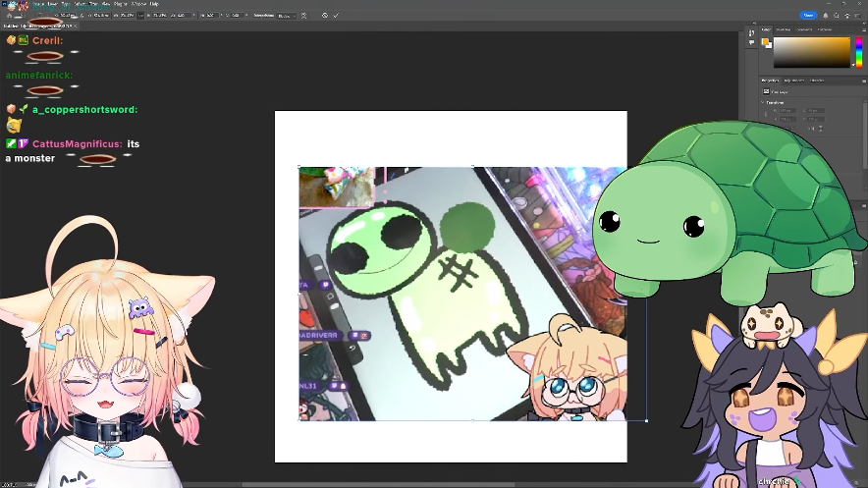Click the flip horizontal icon in Properties
The image size is (868, 488).
[x=811, y=129]
